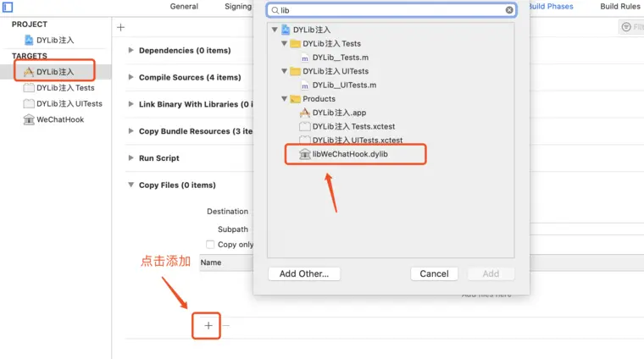This screenshot has width=644, height=359.
Task: Click the lib search input field
Action: pyautogui.click(x=391, y=10)
